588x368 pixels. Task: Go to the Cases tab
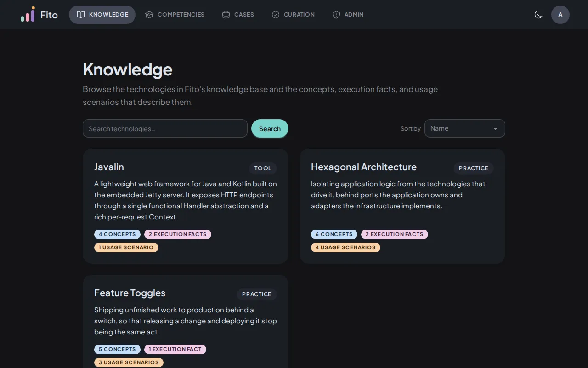237,15
